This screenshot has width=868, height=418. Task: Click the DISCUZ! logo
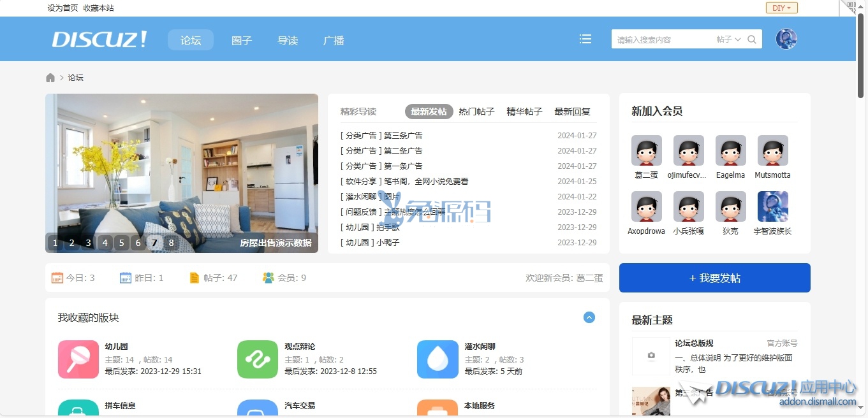click(99, 40)
